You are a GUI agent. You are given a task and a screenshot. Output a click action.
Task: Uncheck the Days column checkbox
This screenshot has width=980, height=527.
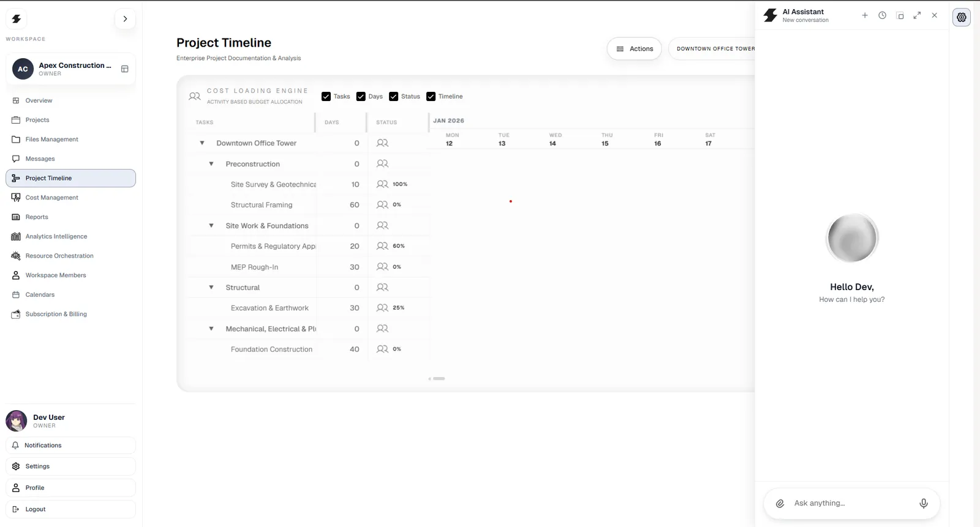(361, 97)
